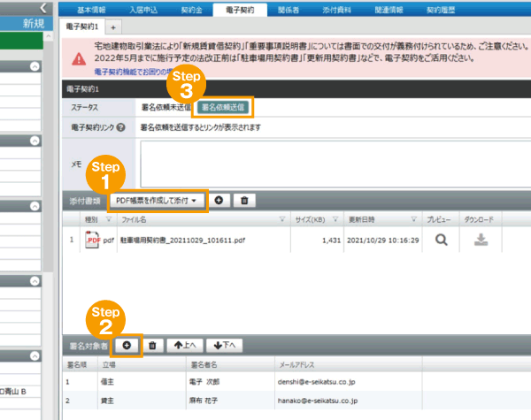Preview the PDF with magnifier icon
The height and width of the screenshot is (420, 531).
point(442,240)
